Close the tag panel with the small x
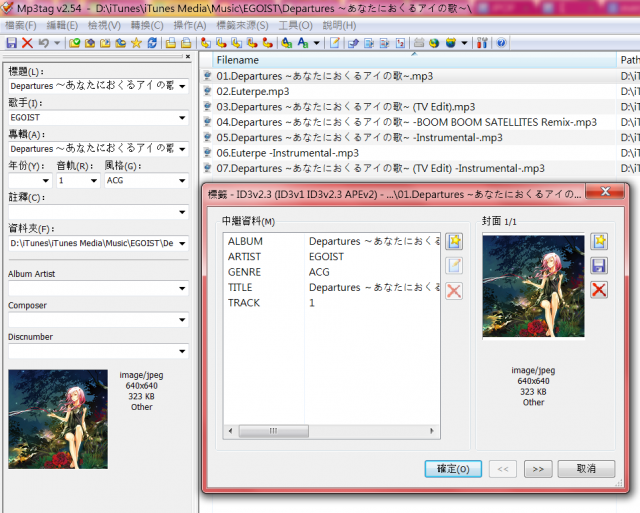 188,57
